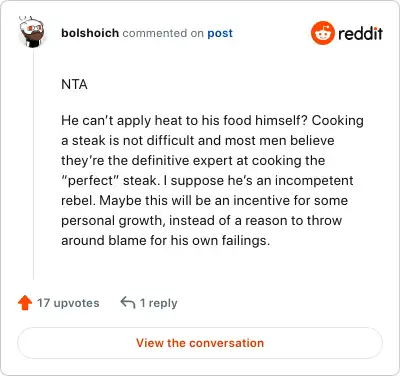Viewport: 400px width, 376px height.
Task: Click the quoted word "perfect" in the comment
Action: tap(90, 181)
